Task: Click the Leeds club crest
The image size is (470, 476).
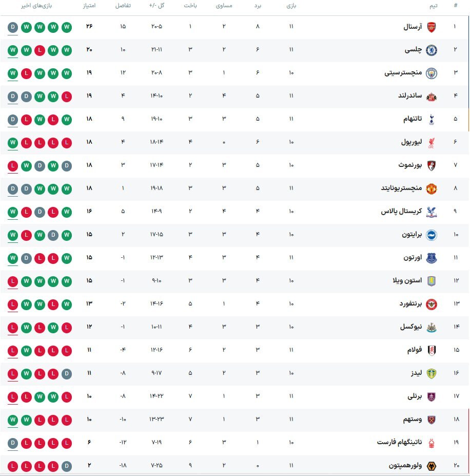Action: click(432, 374)
